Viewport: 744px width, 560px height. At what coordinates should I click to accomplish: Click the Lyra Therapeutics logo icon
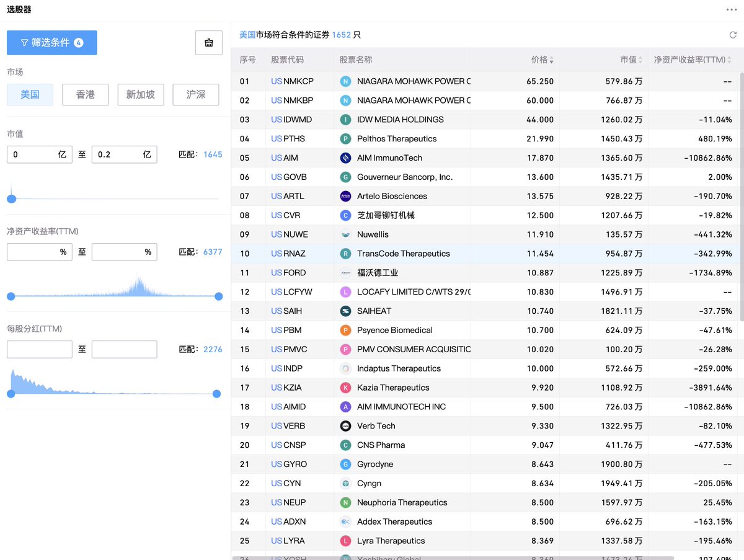[x=346, y=541]
